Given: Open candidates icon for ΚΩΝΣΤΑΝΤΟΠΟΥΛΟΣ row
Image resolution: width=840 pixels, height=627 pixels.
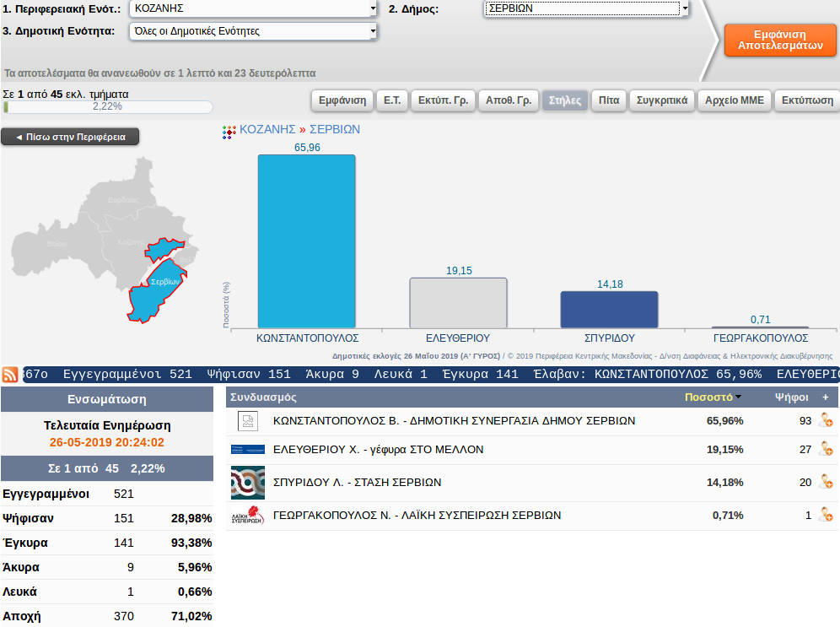Looking at the screenshot, I should tap(825, 421).
